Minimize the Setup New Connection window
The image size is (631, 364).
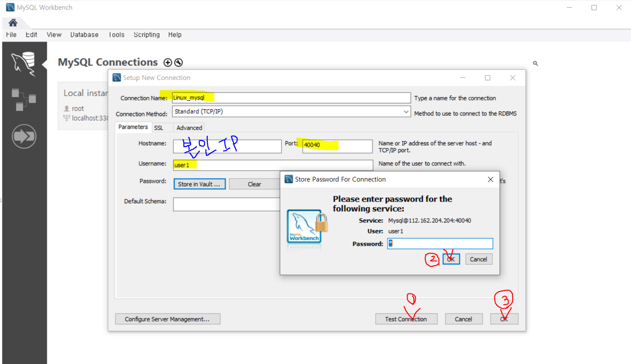tap(463, 78)
